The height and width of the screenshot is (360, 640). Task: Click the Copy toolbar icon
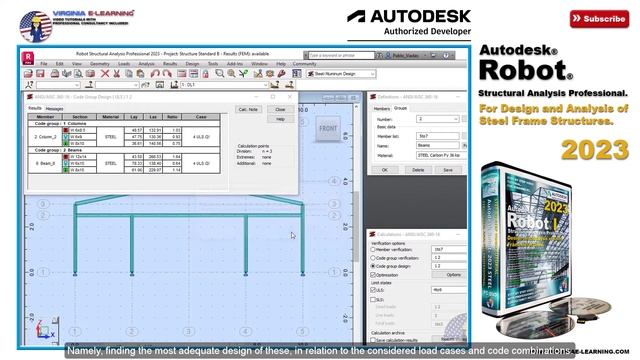[x=129, y=74]
